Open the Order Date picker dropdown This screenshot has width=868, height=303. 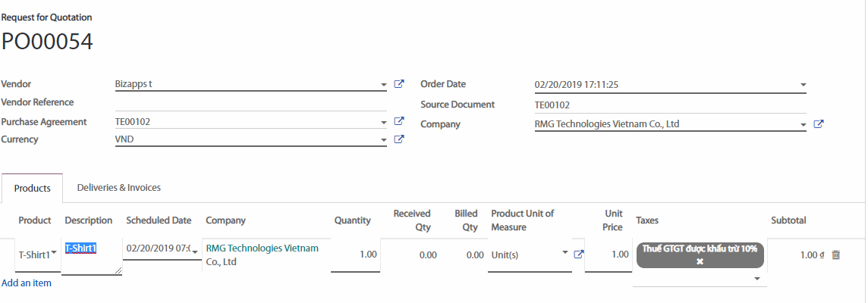pyautogui.click(x=803, y=85)
